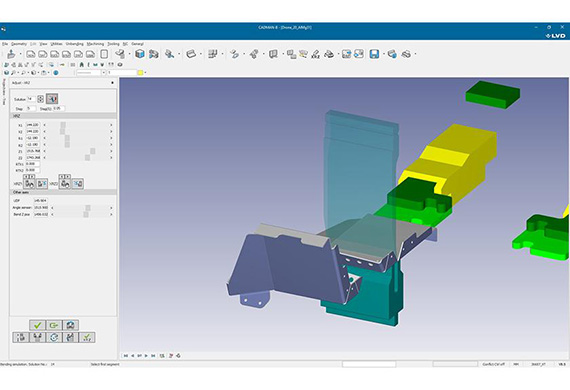The image size is (570, 390).
Task: Click the left arrow of the R1 slider
Action: click(44, 138)
